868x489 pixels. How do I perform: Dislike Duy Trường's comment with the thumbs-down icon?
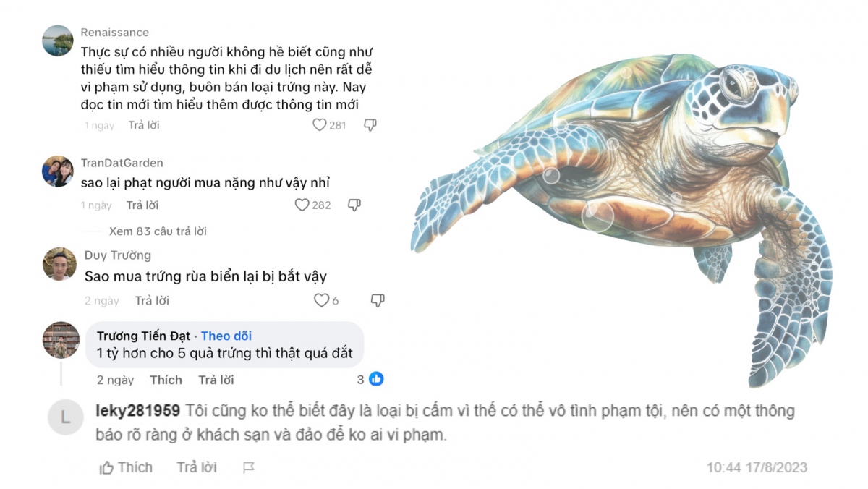377,300
